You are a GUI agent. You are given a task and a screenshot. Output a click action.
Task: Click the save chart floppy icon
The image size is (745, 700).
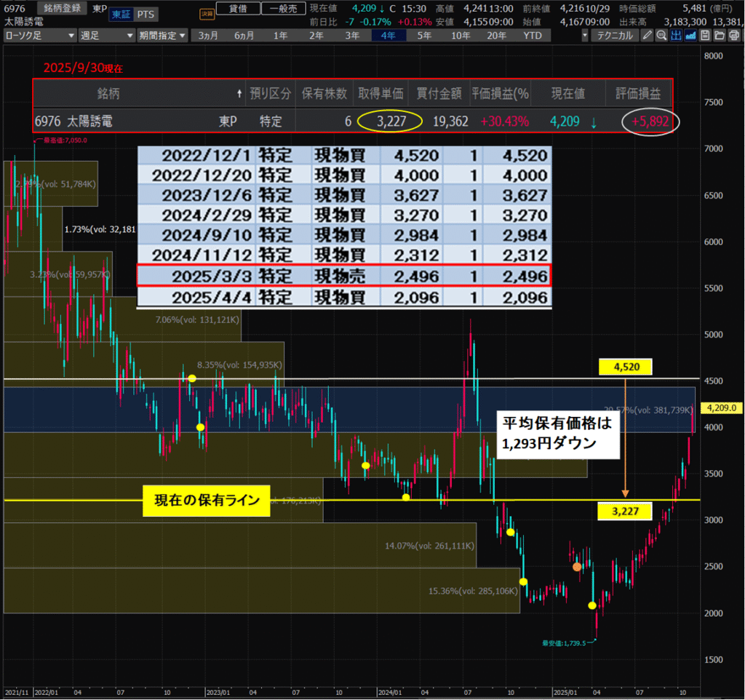(705, 36)
